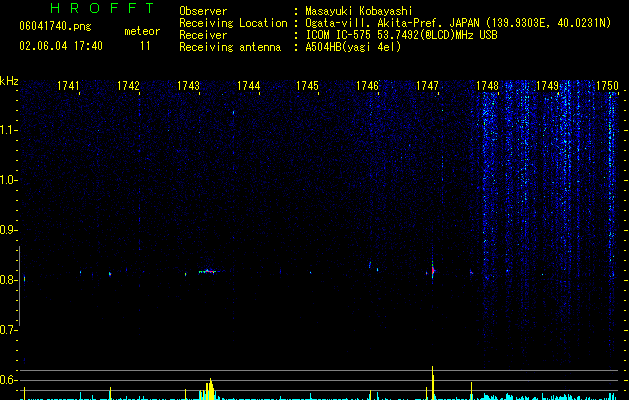The height and width of the screenshot is (400, 629).
Task: Click the 1743 time marker
Action: [x=189, y=86]
